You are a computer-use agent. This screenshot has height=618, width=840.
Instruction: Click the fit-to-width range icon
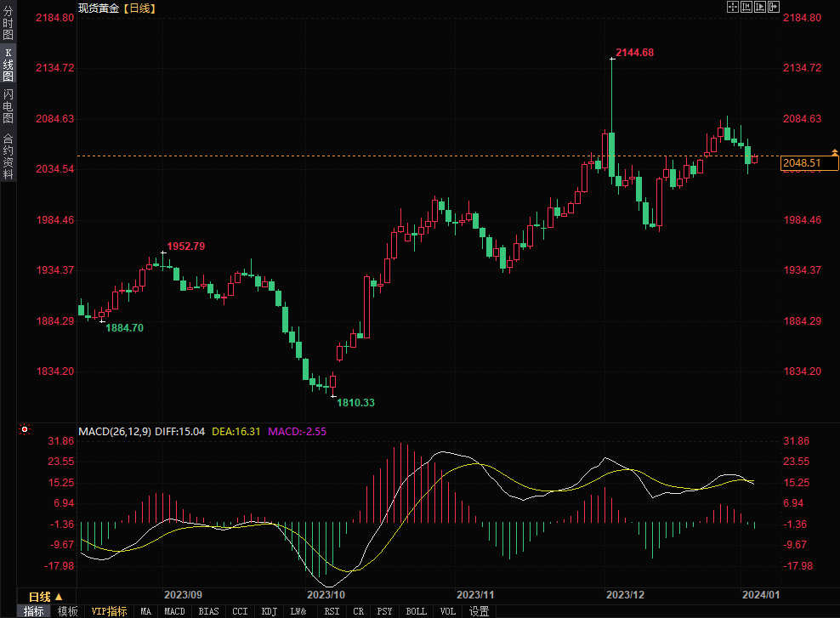(x=746, y=7)
